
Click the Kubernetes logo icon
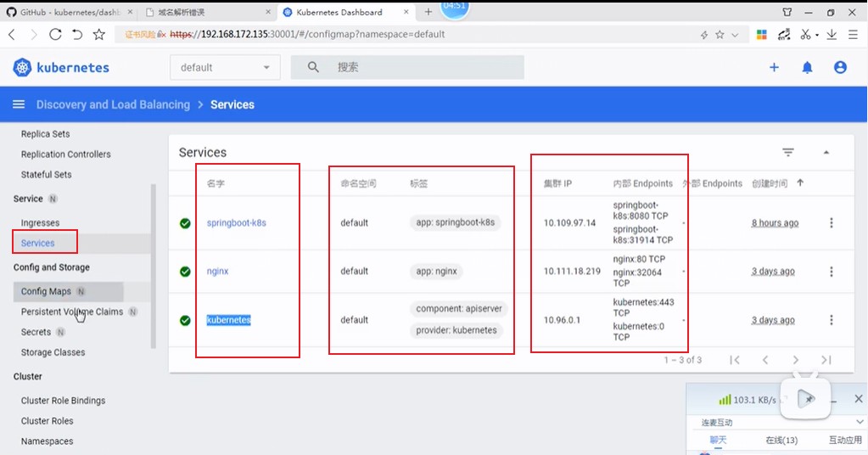22,68
